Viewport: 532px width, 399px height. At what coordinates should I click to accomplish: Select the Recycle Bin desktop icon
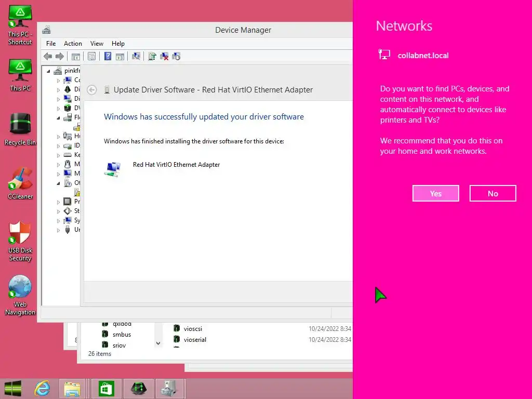point(20,129)
